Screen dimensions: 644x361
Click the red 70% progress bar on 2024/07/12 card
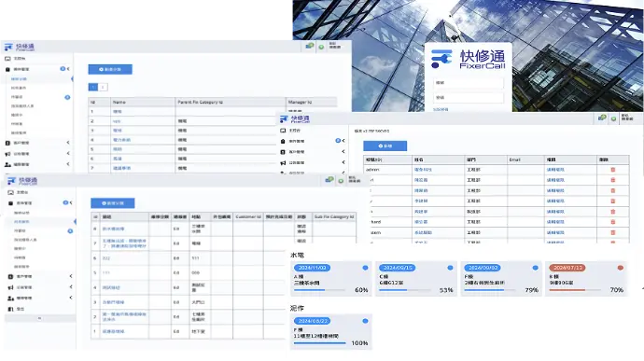575,290
